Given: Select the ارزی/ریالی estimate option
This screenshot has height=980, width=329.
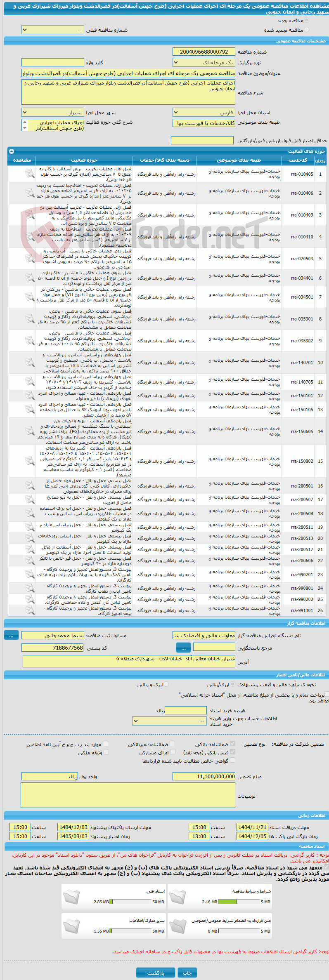Looking at the screenshot, I should 233,684.
